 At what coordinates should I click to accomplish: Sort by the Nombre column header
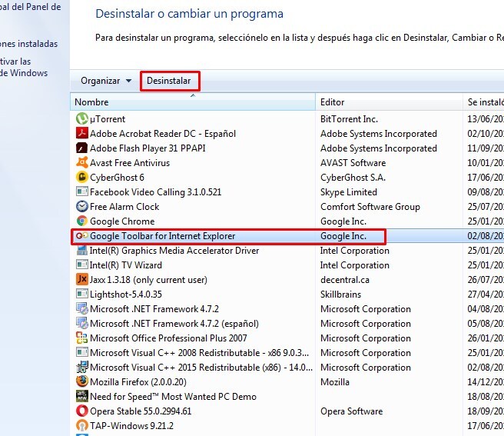click(x=193, y=102)
